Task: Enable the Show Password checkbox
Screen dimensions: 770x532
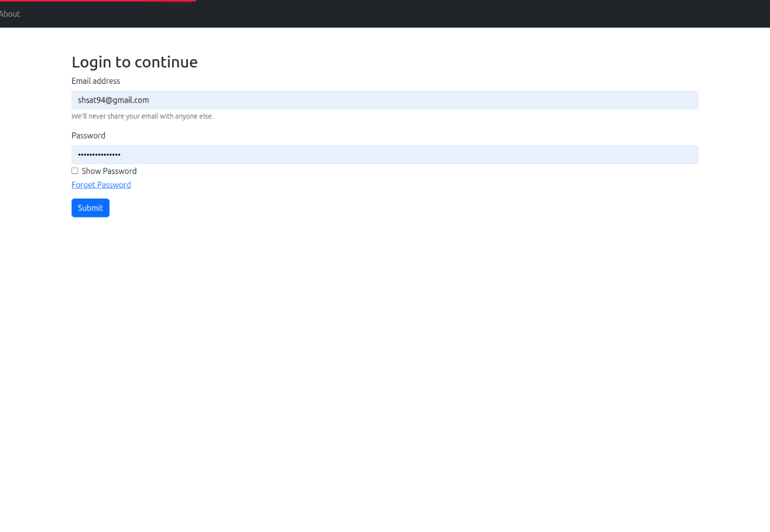Action: coord(75,171)
